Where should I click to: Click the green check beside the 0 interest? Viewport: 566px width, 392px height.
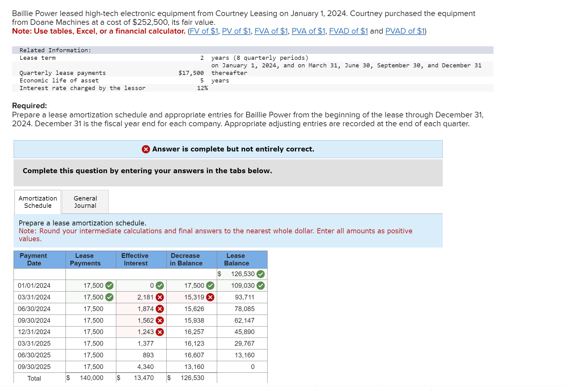pyautogui.click(x=160, y=286)
